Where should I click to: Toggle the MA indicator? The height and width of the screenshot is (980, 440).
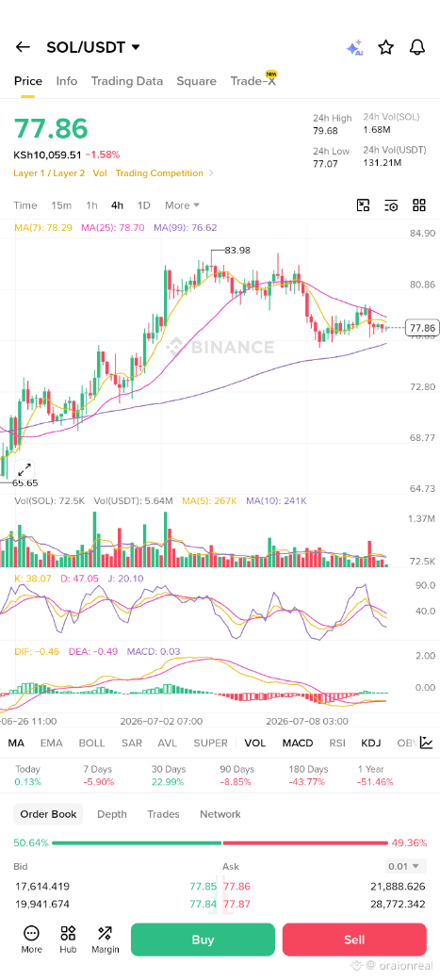[x=16, y=743]
